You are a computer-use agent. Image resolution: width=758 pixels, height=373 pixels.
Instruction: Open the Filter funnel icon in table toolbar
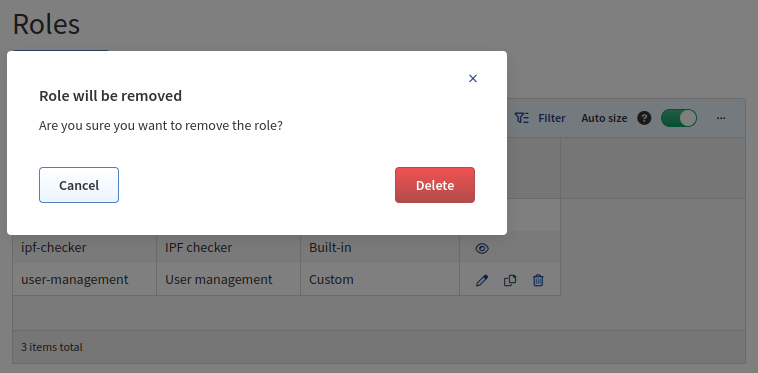[x=522, y=118]
